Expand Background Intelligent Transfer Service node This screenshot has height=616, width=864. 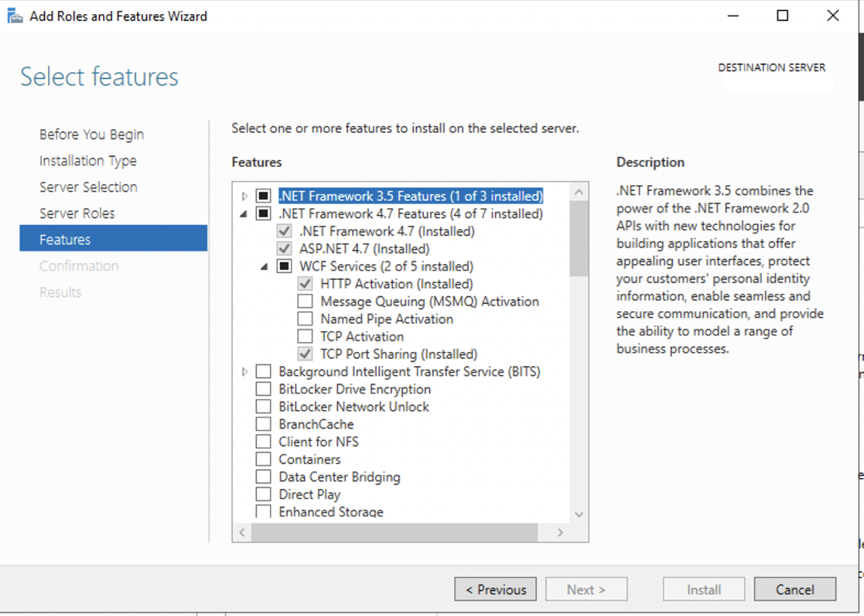244,372
